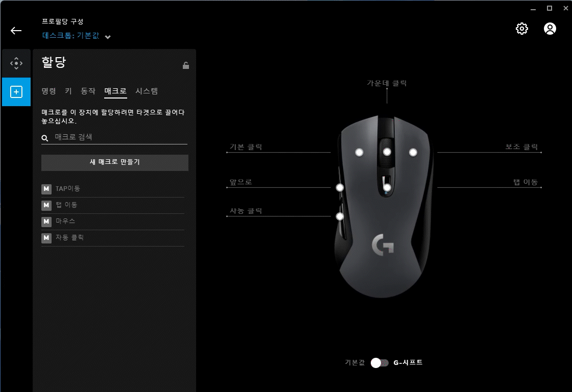
Task: Click the 탭 이동 label beside mouse
Action: (526, 182)
